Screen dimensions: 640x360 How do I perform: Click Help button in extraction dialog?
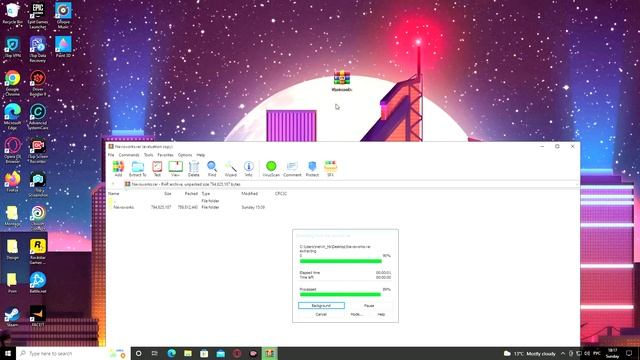(x=381, y=314)
